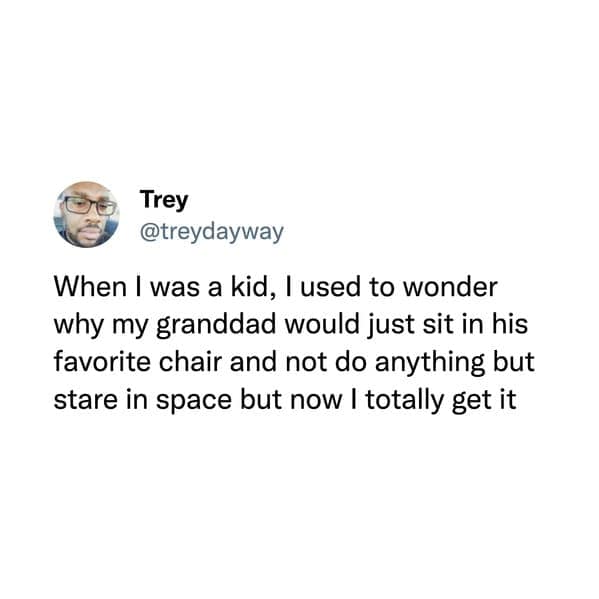
Task: Click the glasses on the avatar face
Action: pyautogui.click(x=89, y=206)
